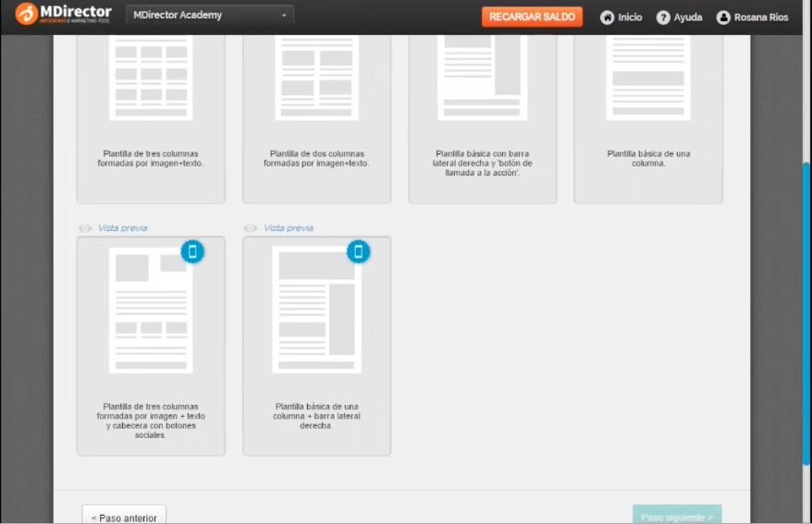812x524 pixels.
Task: Go to Inicio link
Action: point(630,18)
